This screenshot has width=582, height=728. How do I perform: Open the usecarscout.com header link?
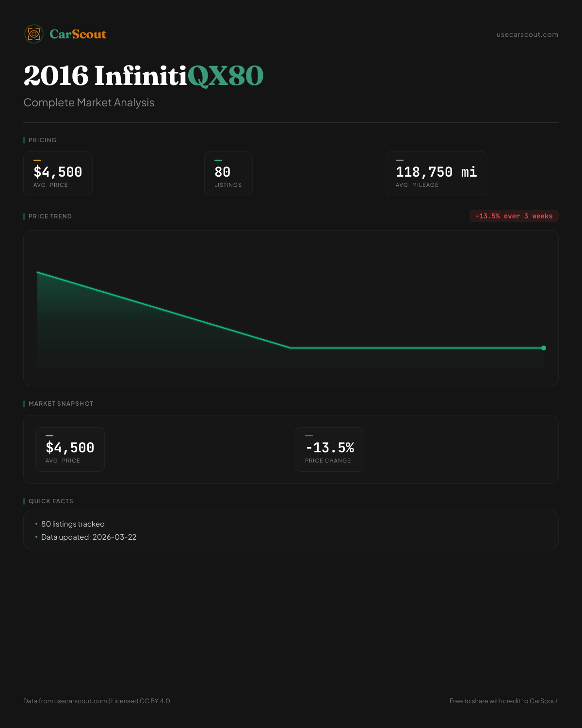click(527, 34)
